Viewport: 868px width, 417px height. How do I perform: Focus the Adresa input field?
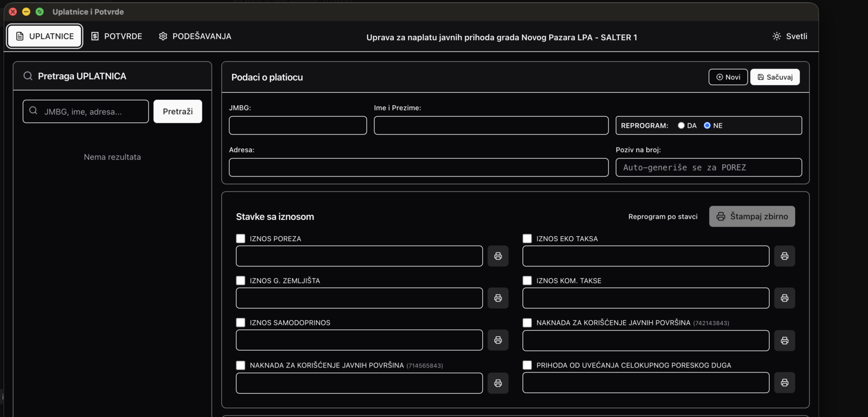pyautogui.click(x=419, y=167)
